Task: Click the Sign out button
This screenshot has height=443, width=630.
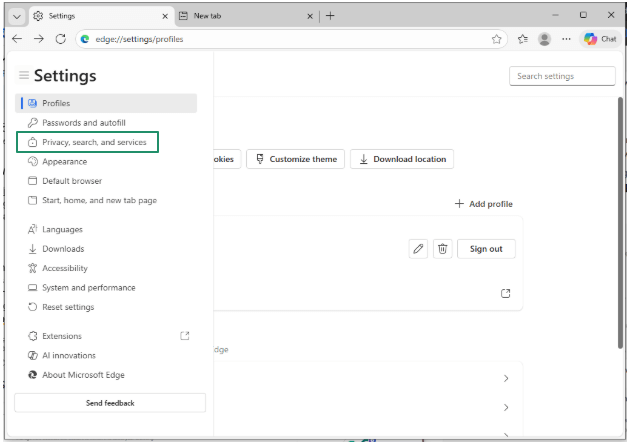Action: click(x=486, y=249)
